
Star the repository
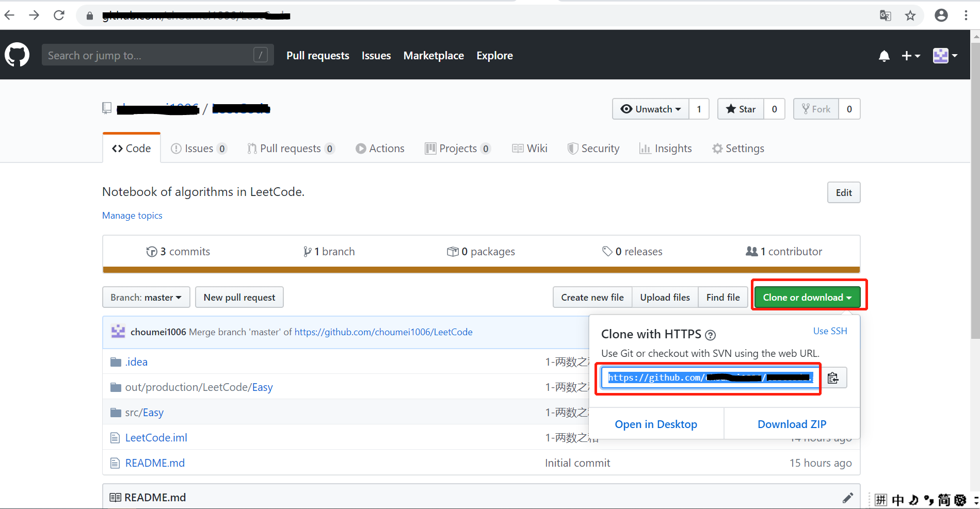coord(741,109)
